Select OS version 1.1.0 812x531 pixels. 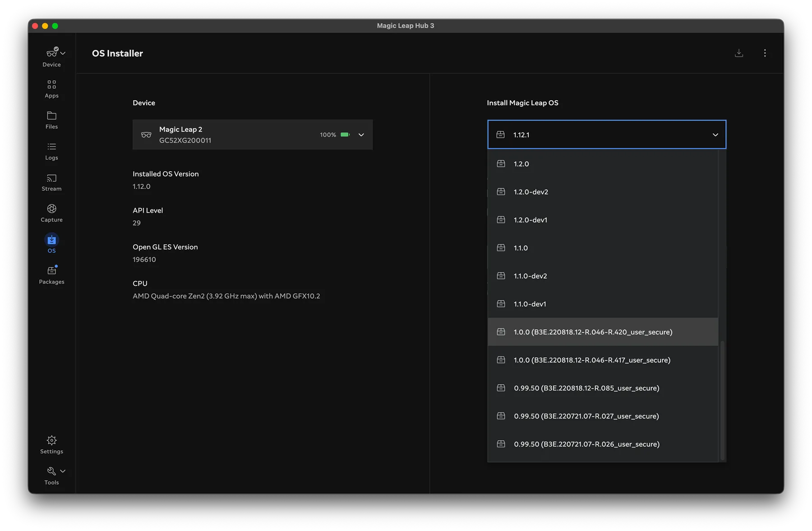603,248
